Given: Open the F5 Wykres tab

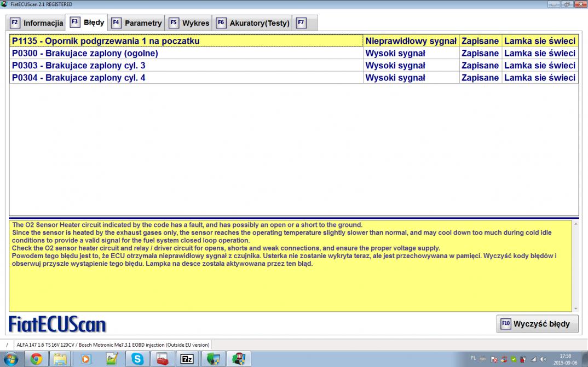Looking at the screenshot, I should click(x=189, y=23).
